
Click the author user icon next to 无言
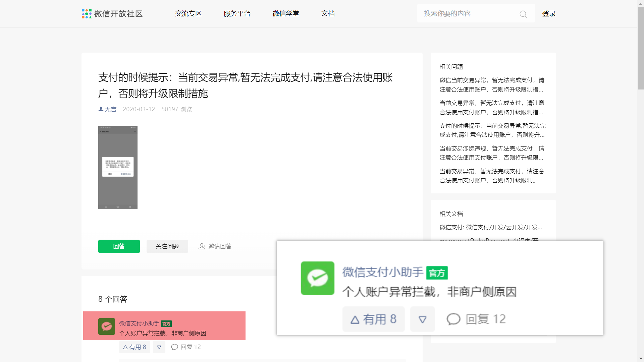tap(101, 109)
